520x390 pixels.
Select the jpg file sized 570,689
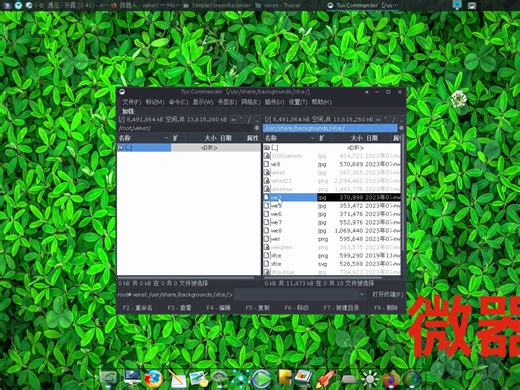332,164
